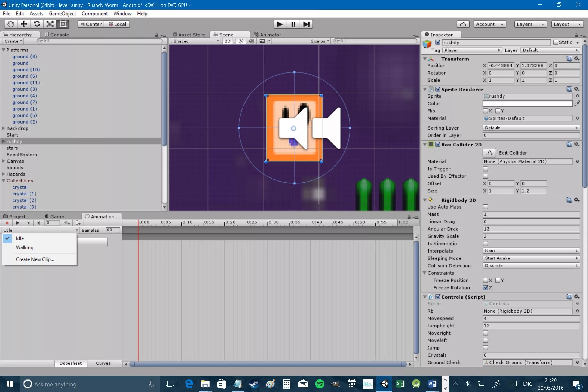Enable the Is Trigger checkbox
The image size is (588, 392).
pyautogui.click(x=485, y=169)
